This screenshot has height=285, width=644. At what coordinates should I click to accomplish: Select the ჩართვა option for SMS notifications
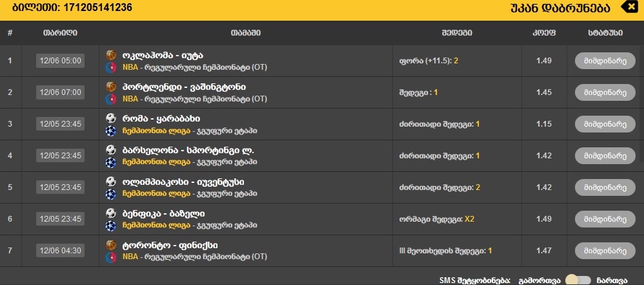pyautogui.click(x=610, y=280)
